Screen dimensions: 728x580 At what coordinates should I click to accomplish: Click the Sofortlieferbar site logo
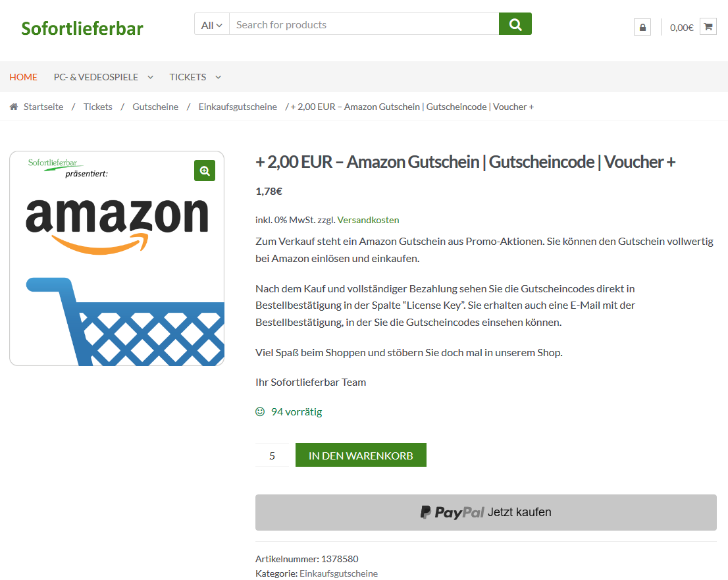coord(82,28)
